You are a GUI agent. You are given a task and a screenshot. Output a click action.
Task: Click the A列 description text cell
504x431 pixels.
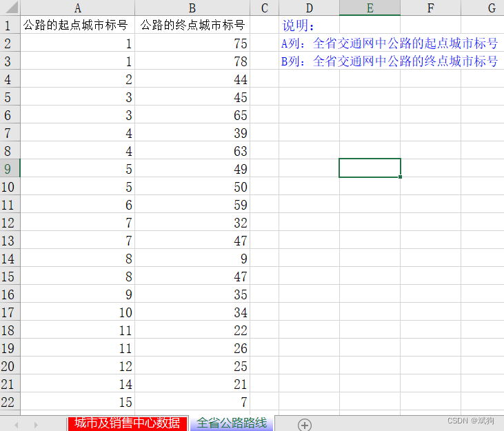pos(390,43)
